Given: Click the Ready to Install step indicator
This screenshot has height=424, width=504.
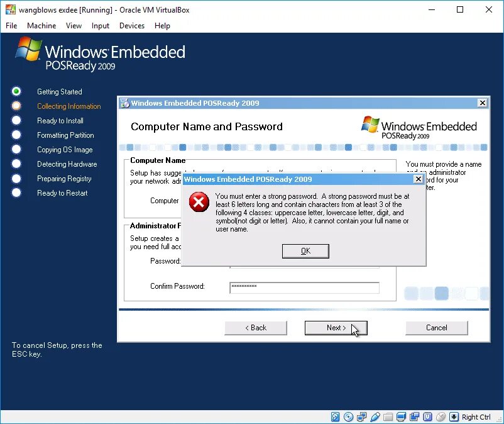Looking at the screenshot, I should pyautogui.click(x=16, y=120).
